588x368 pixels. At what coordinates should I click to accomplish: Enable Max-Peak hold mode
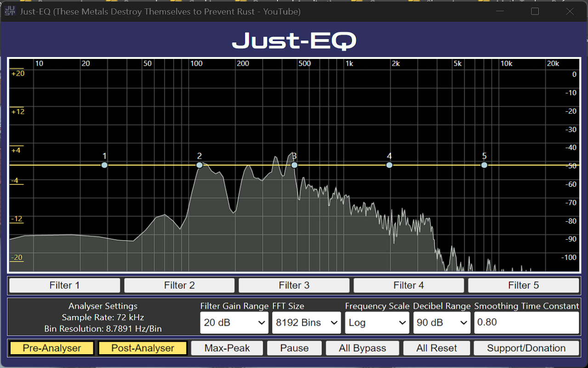coord(227,348)
